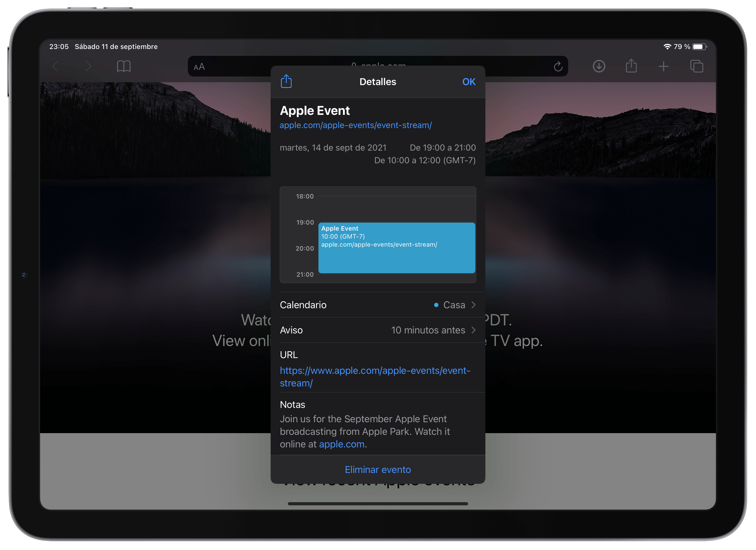Open Safari Downloads with the download icon
This screenshot has height=550, width=756.
[599, 66]
